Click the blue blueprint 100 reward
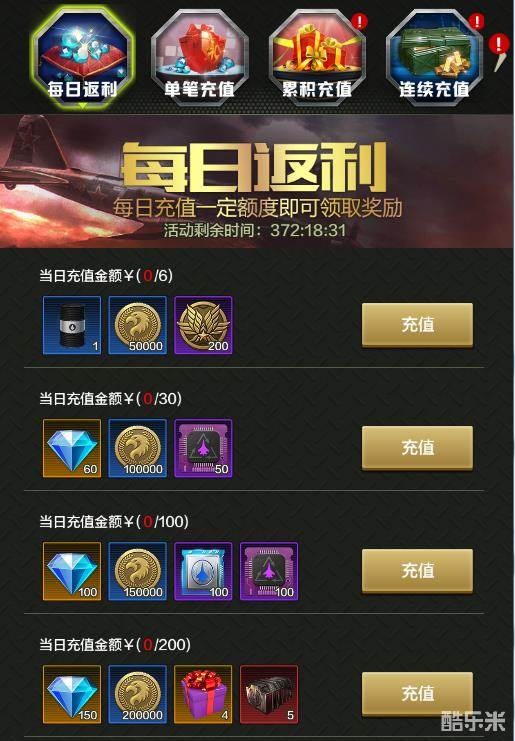Screen dimensions: 515x741 point(203,571)
